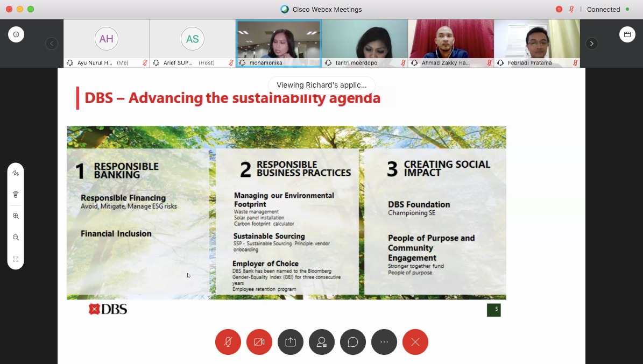
Task: Toggle mute for Febriadi Pratama
Action: [x=575, y=63]
